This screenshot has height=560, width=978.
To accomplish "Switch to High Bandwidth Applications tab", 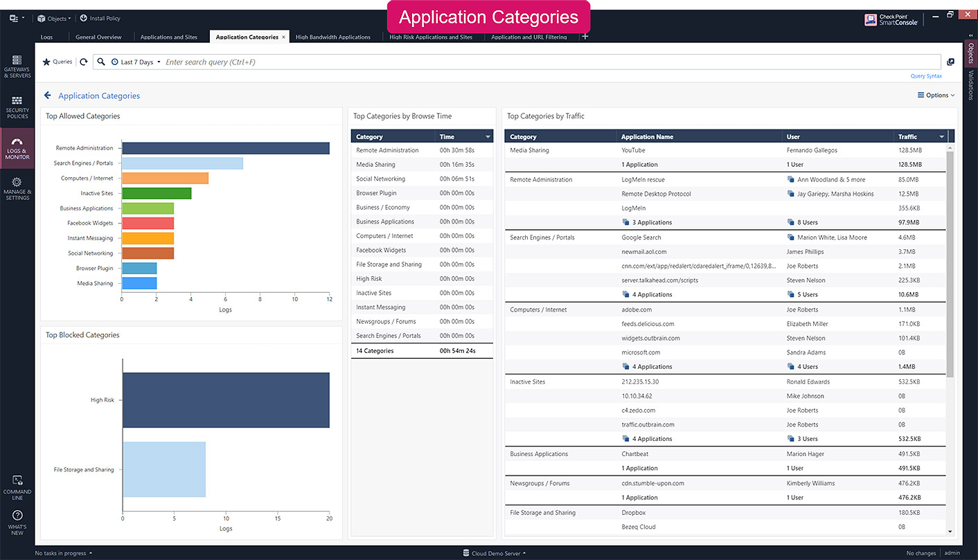I will (x=333, y=37).
